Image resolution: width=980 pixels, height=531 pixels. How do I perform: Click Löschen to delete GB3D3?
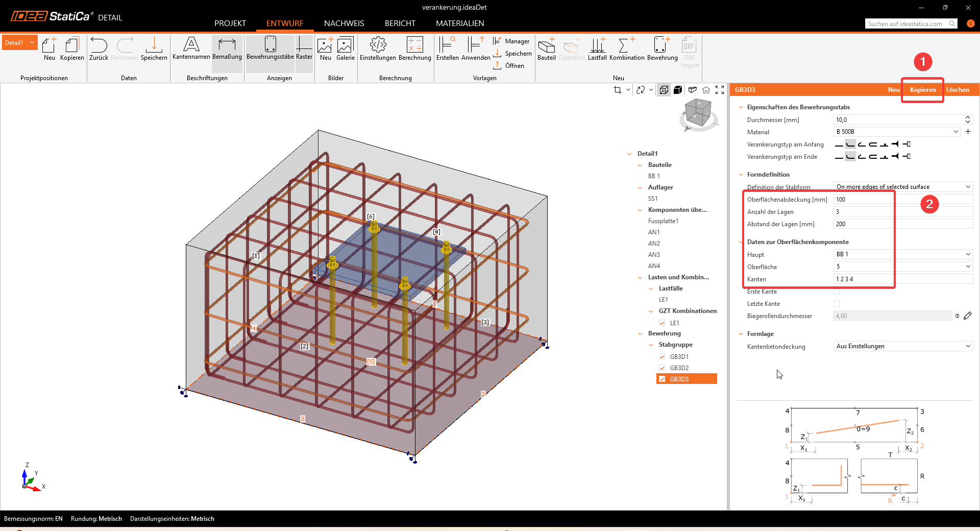pos(958,90)
